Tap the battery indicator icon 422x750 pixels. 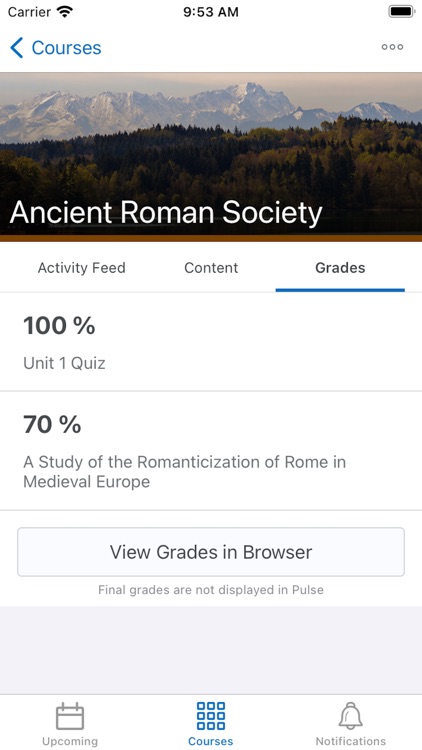(x=400, y=11)
